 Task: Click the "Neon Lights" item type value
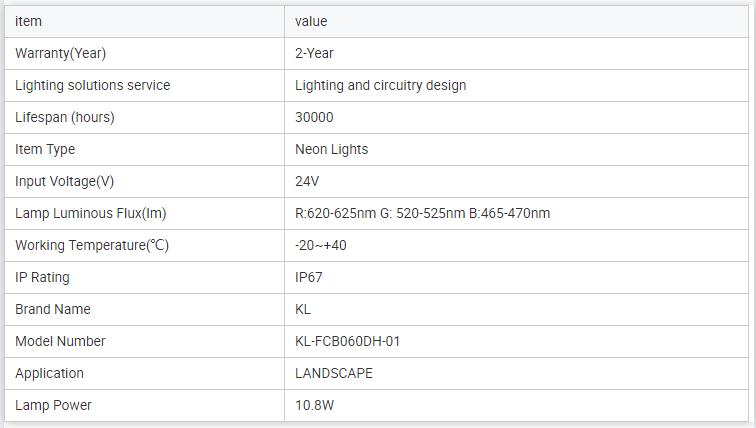tap(331, 149)
